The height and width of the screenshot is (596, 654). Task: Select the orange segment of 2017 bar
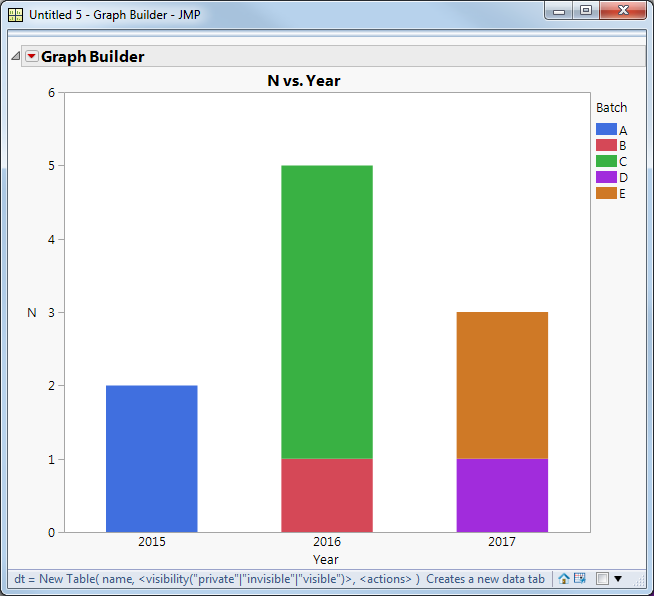click(x=502, y=385)
